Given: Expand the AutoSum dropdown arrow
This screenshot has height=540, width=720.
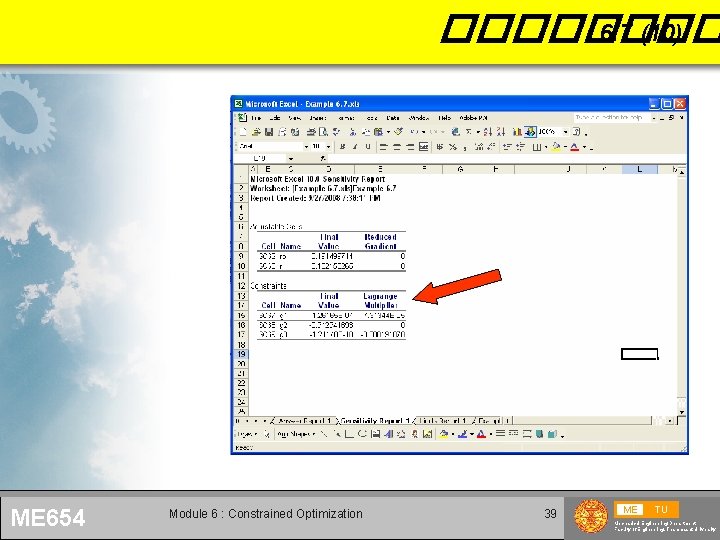Looking at the screenshot, I should coord(478,132).
